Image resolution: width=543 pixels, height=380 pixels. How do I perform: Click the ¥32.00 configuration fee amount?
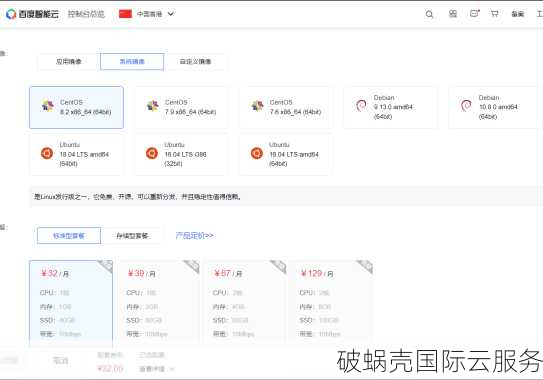point(110,369)
